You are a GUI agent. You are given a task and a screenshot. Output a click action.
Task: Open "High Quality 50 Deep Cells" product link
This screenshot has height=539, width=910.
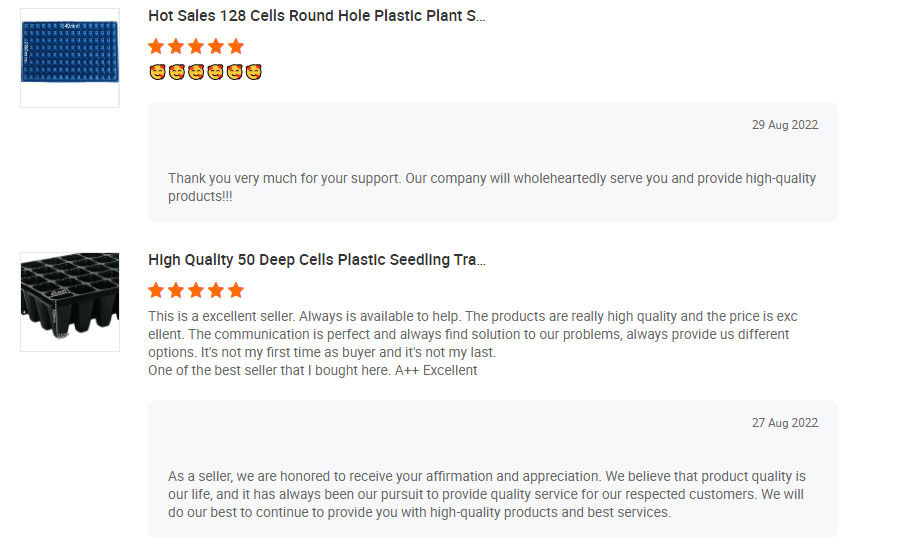pyautogui.click(x=317, y=260)
